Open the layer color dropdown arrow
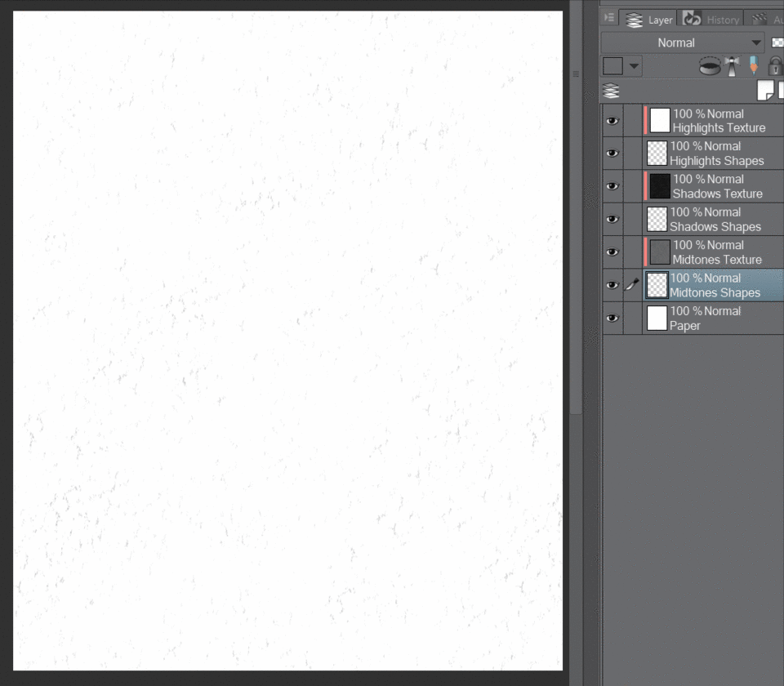 [635, 65]
